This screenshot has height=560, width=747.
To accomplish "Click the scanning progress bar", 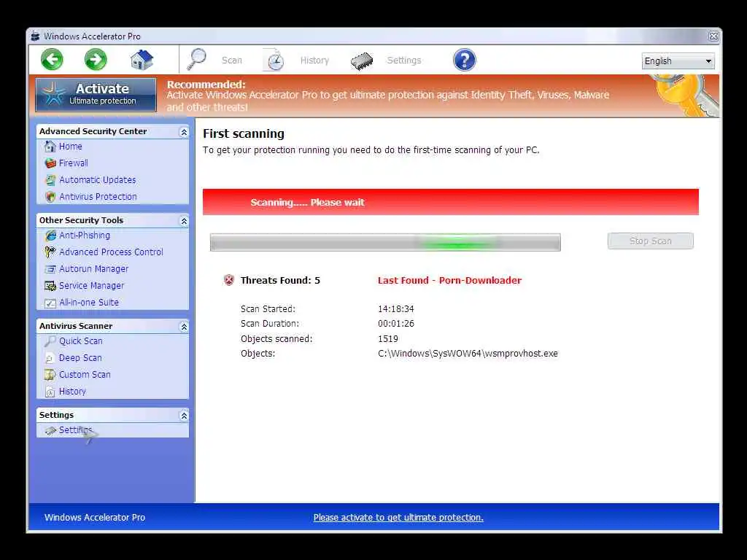I will tap(385, 242).
